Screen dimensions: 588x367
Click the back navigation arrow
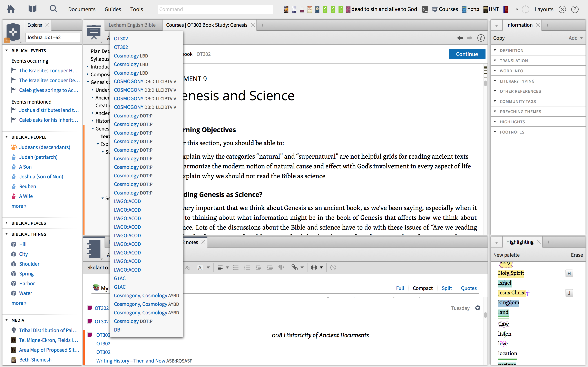[459, 38]
